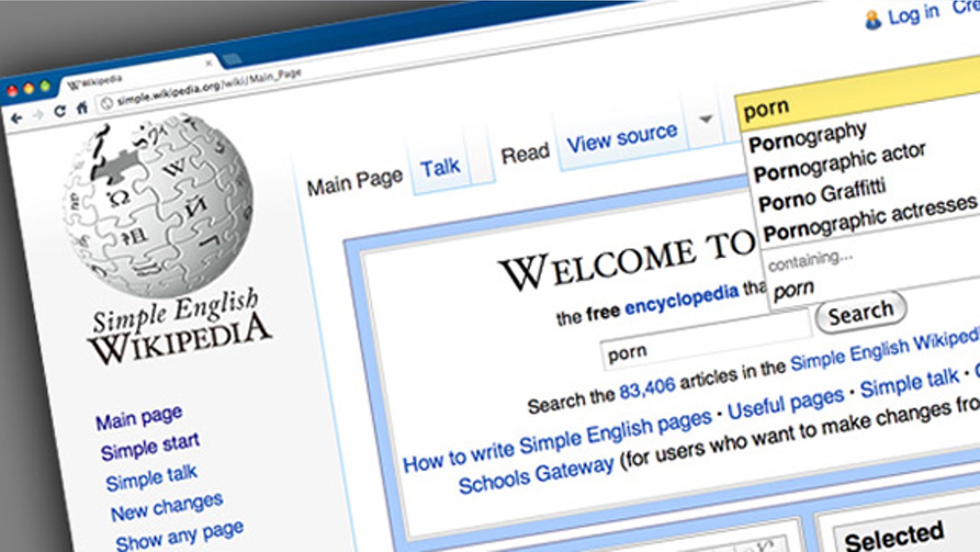The image size is (980, 552).
Task: Go to browser home icon
Action: click(82, 107)
